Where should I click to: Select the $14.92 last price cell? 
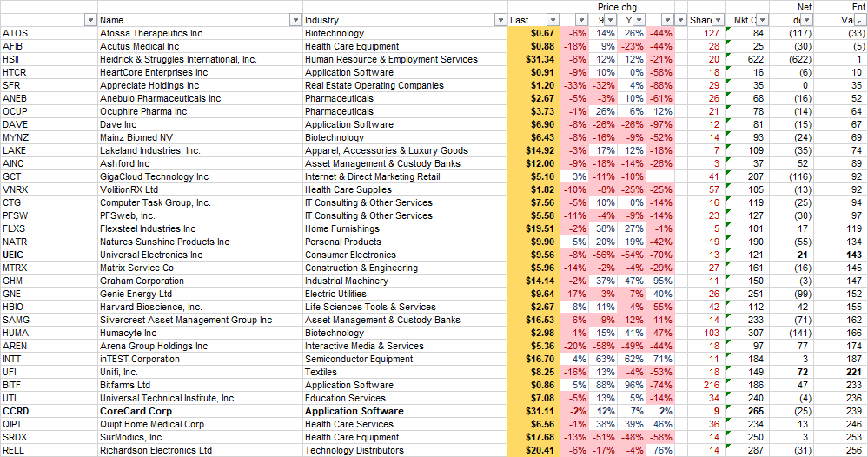[x=533, y=150]
